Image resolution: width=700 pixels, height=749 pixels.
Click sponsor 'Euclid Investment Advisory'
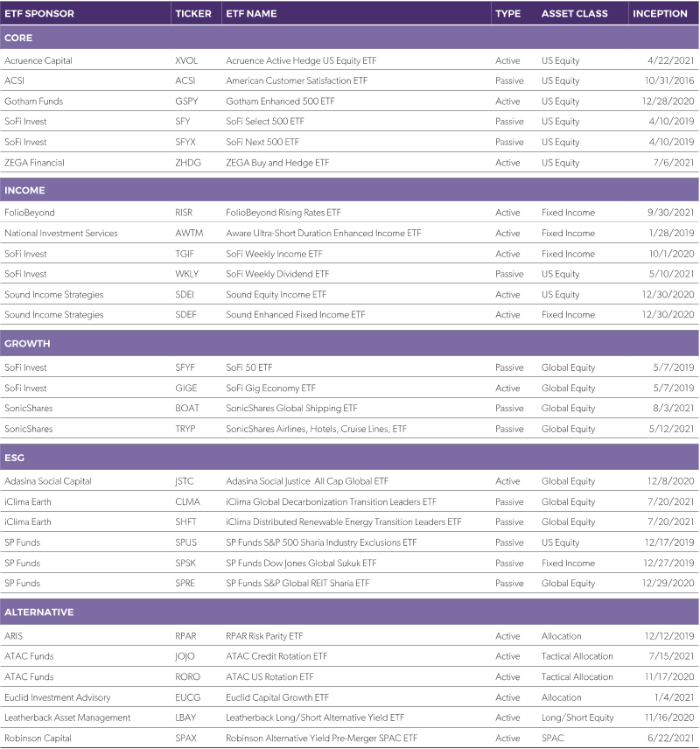[58, 697]
